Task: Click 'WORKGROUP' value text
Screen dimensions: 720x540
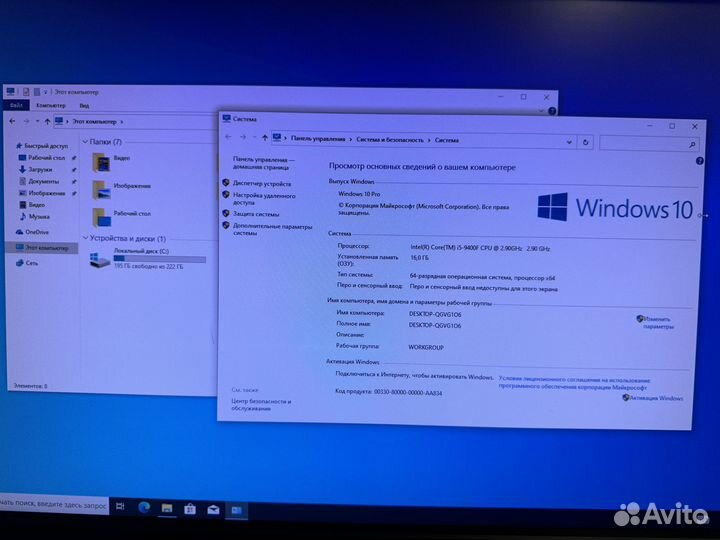Action: [x=426, y=347]
